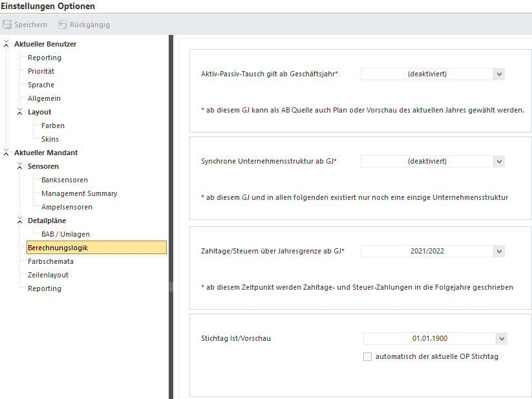The image size is (532, 399).
Task: Select BAB / Umlagen entry
Action: [65, 234]
